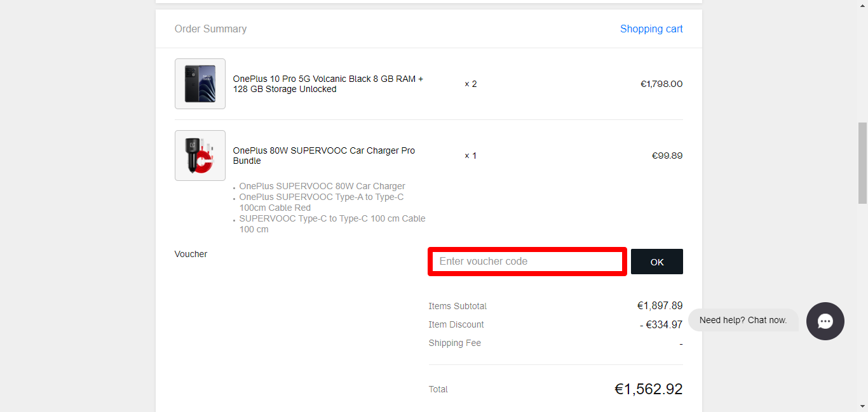Click the vertical page scrollbar thumb

[862, 163]
